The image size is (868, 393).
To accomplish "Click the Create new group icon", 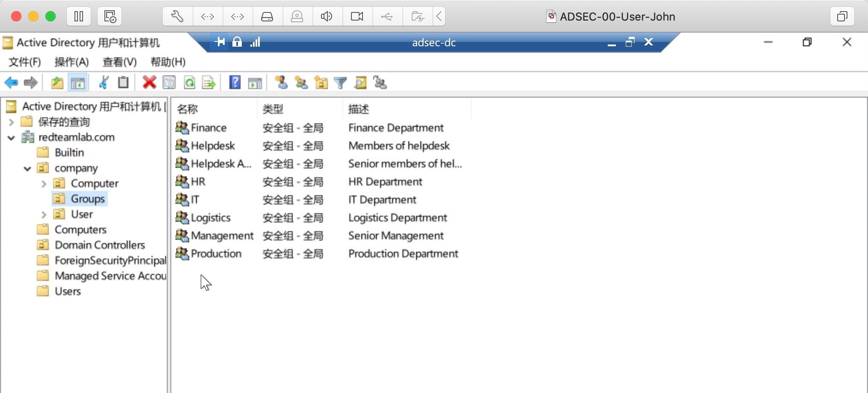I will pos(301,83).
